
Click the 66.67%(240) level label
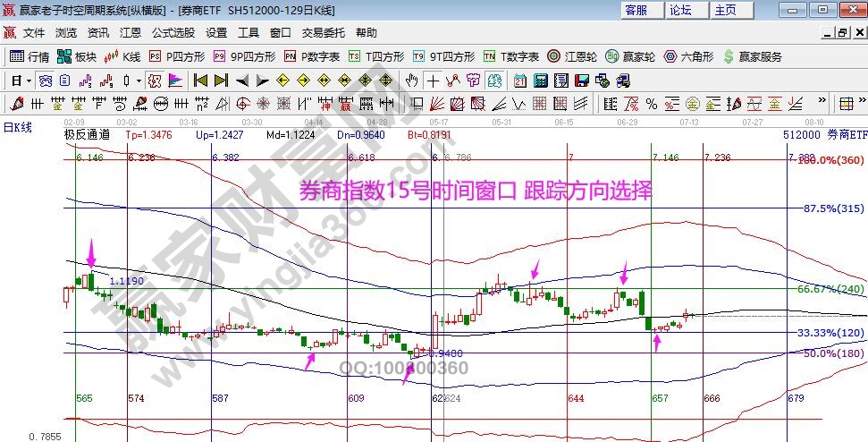click(x=830, y=289)
